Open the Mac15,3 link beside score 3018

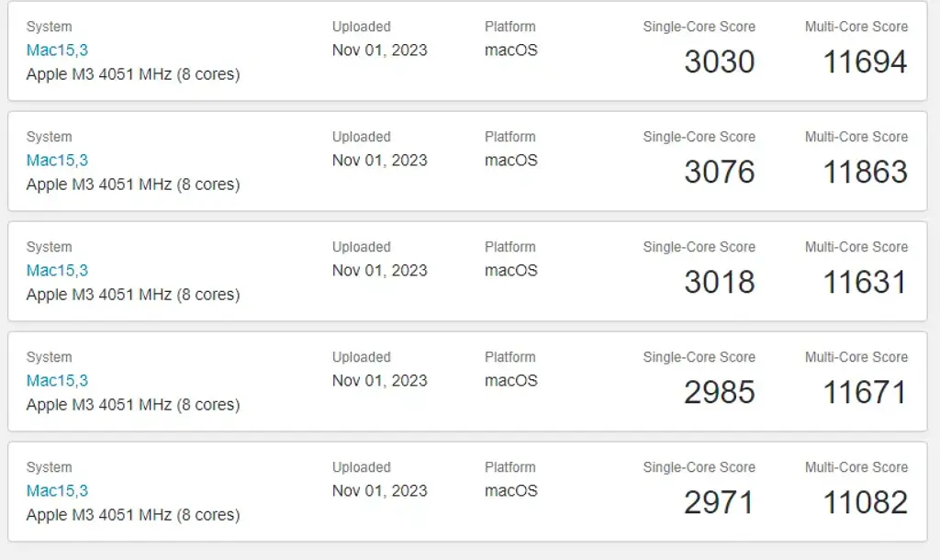(x=57, y=271)
